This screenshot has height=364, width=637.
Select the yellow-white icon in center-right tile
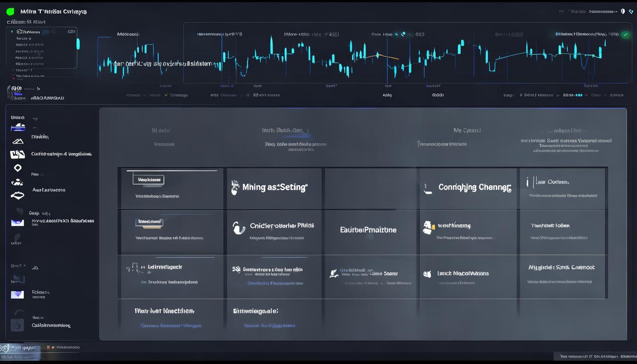428,227
